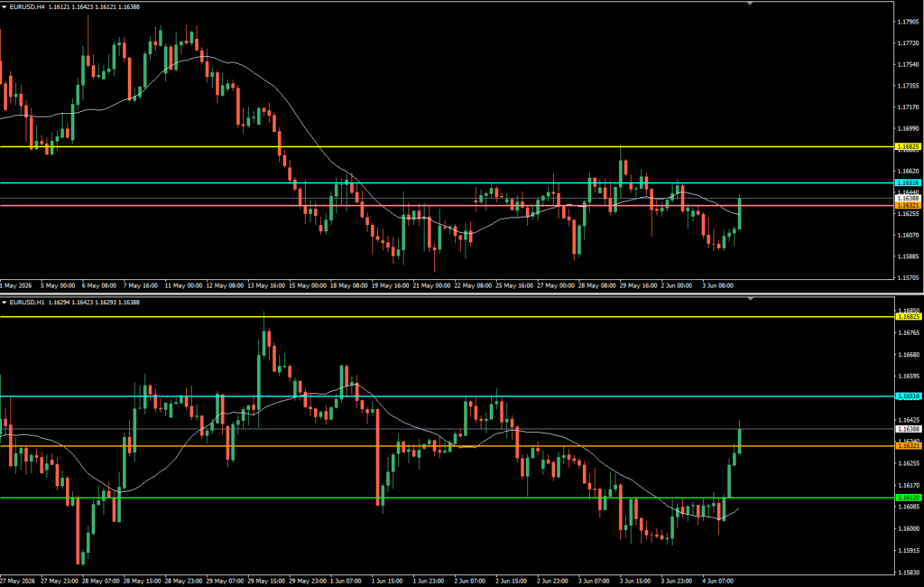Image resolution: width=924 pixels, height=587 pixels.
Task: Open the EURUSD,H4 chart title dropdown arrow
Action: point(5,7)
